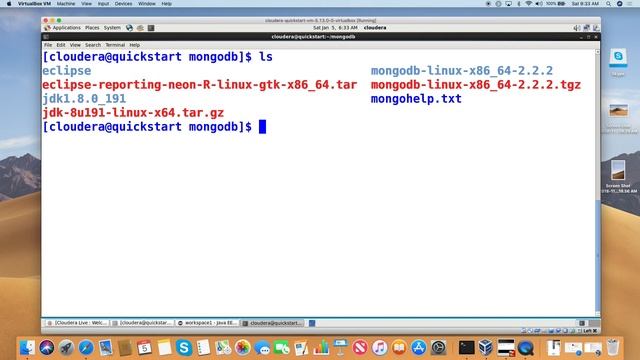Image resolution: width=640 pixels, height=360 pixels.
Task: Open Calendar from the Dock
Action: pos(144,348)
